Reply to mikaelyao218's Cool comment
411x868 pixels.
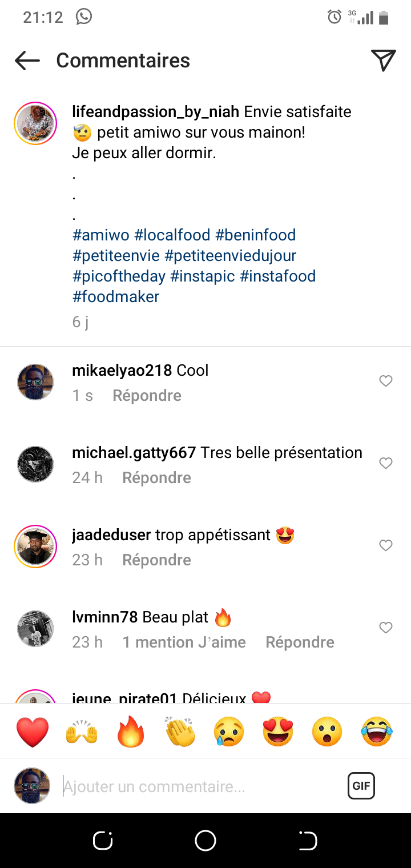(x=147, y=396)
